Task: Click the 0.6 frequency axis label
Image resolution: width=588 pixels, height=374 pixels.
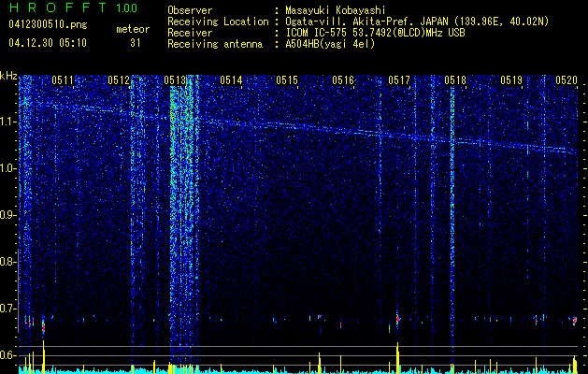Action: click(8, 355)
